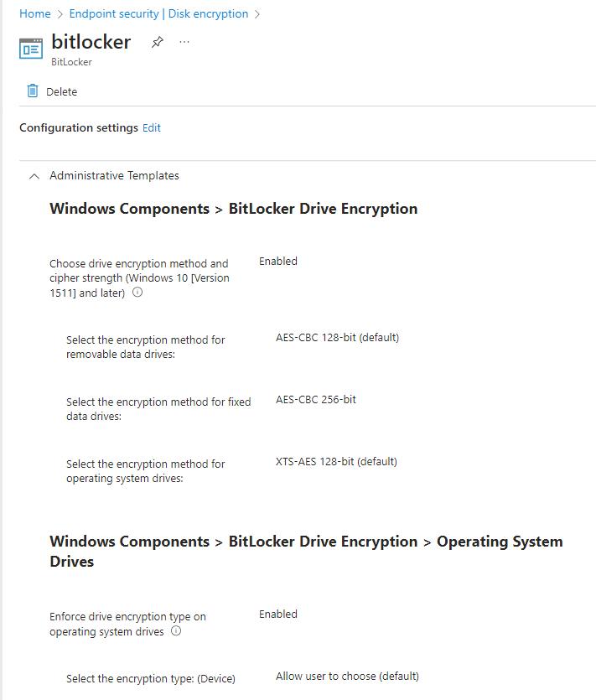Viewport: 596px width, 700px height.
Task: Click breadcrumb chevron after Home
Action: point(60,14)
